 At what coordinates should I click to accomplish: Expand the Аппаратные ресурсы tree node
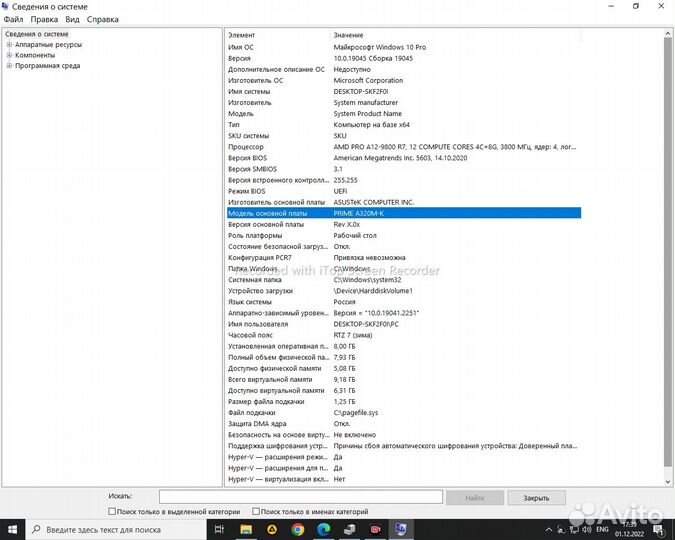click(9, 44)
